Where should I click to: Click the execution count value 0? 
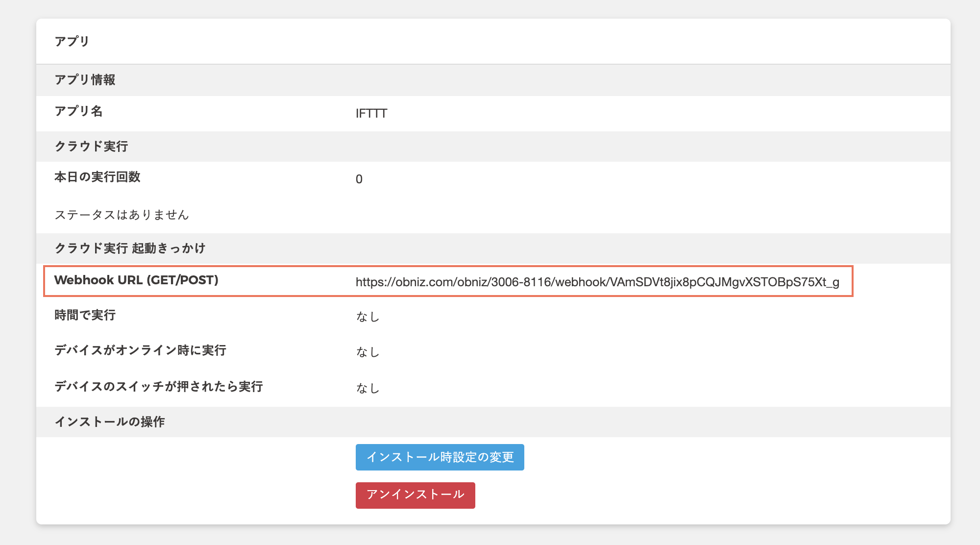(359, 179)
